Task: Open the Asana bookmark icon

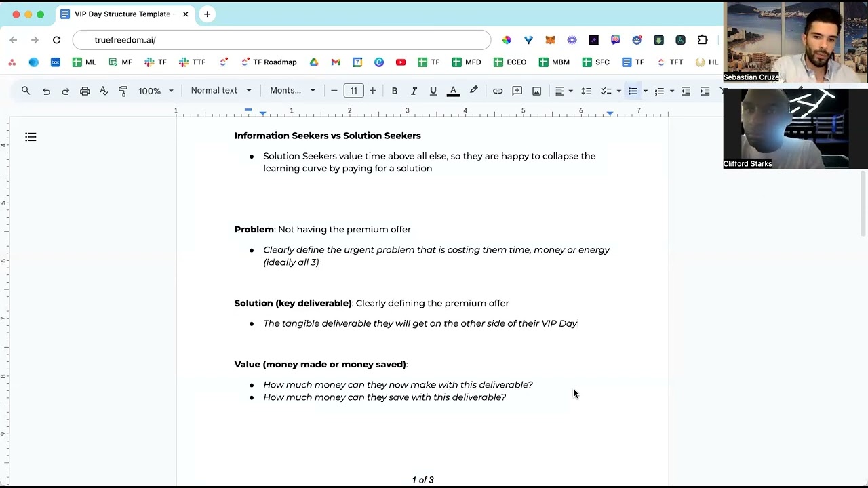Action: [12, 62]
